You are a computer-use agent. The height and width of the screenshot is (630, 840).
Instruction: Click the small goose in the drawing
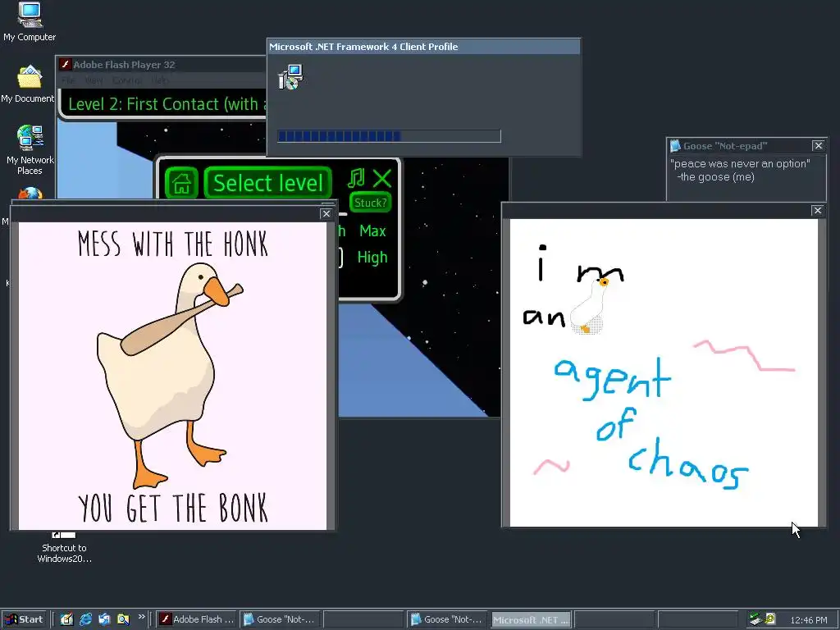coord(589,305)
